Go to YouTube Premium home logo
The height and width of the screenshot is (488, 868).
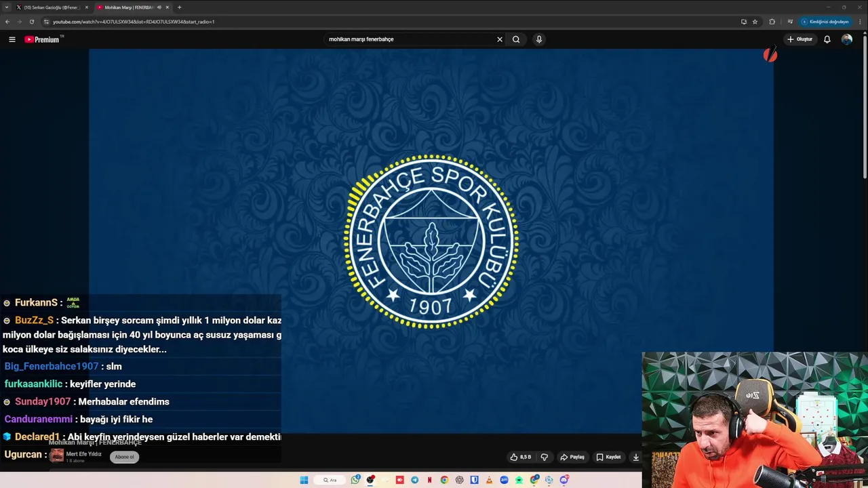pos(42,39)
